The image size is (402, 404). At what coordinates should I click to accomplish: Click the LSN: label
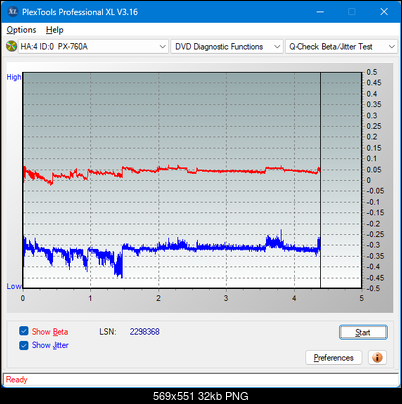pyautogui.click(x=108, y=332)
